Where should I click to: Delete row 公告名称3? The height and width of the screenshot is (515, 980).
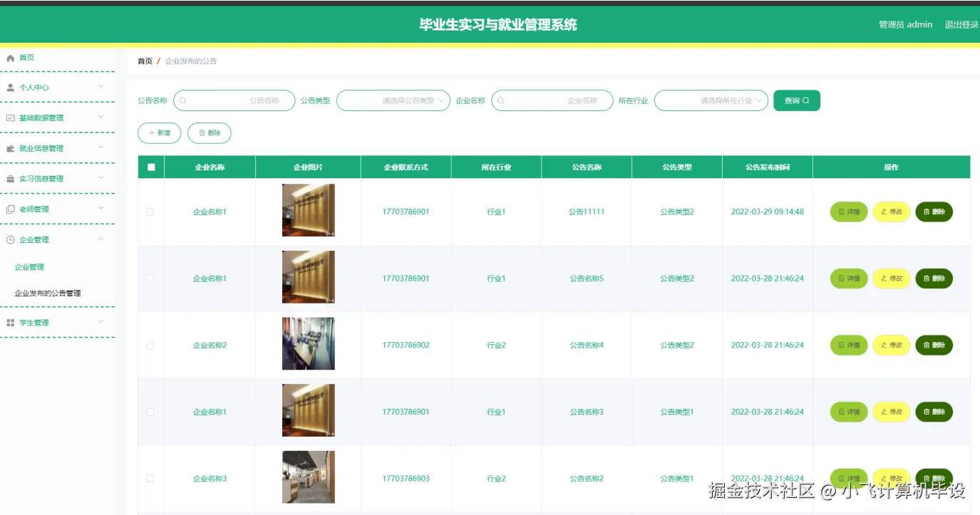[x=934, y=412]
